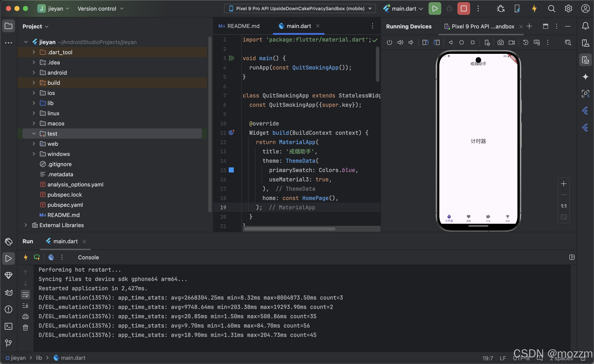Open the pubspec.yaml file
The width and height of the screenshot is (594, 364).
click(x=65, y=205)
